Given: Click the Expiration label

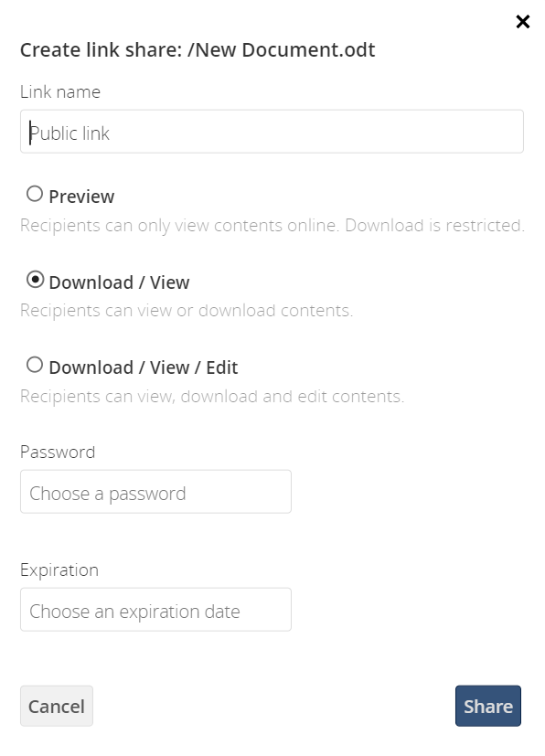Looking at the screenshot, I should (59, 569).
